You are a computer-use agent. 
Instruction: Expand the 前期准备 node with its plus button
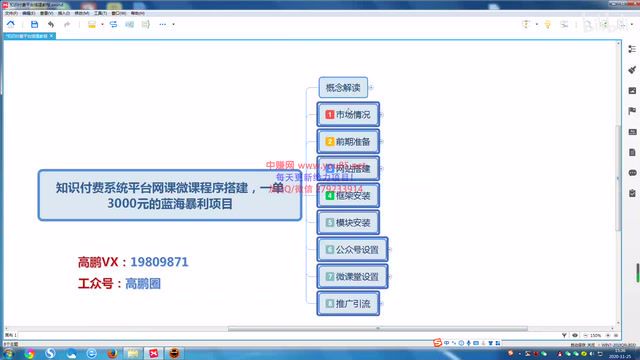click(382, 142)
